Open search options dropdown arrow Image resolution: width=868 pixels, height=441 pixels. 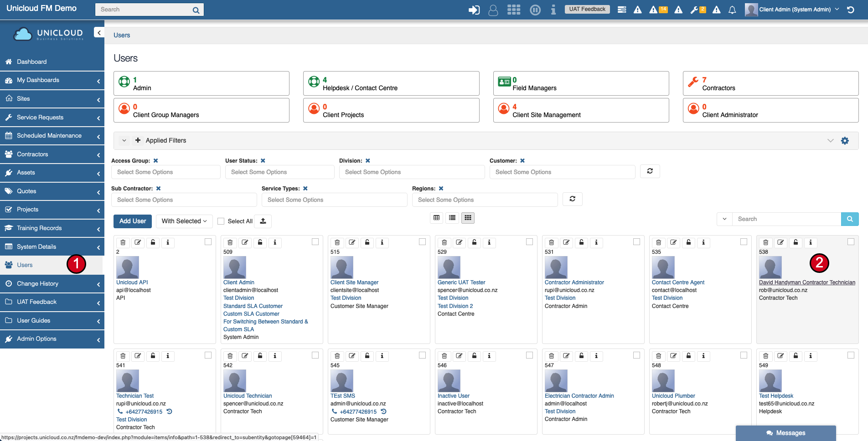point(725,219)
